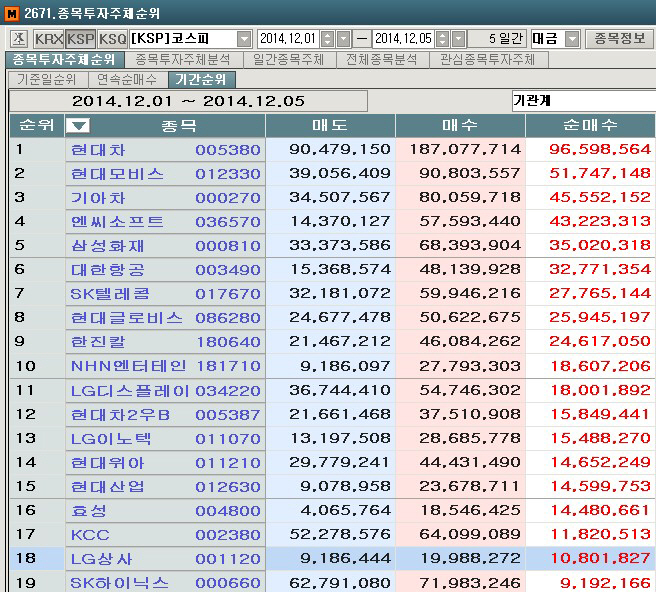Select stock 현대산업 012630
This screenshot has width=656, height=592.
coord(165,487)
